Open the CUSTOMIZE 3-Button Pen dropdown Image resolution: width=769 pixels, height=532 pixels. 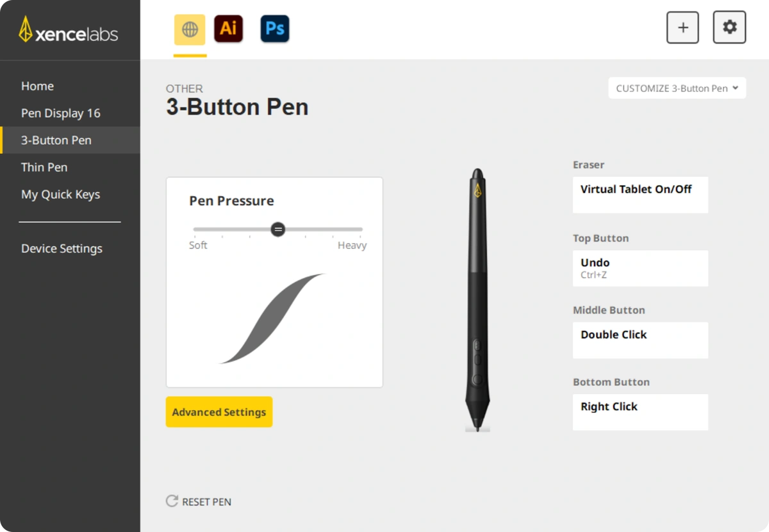677,88
